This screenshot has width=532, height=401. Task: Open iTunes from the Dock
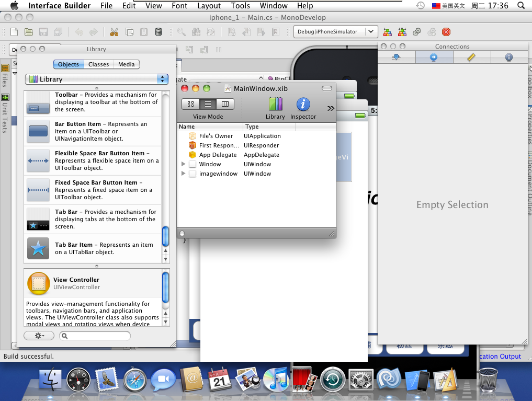coord(276,380)
